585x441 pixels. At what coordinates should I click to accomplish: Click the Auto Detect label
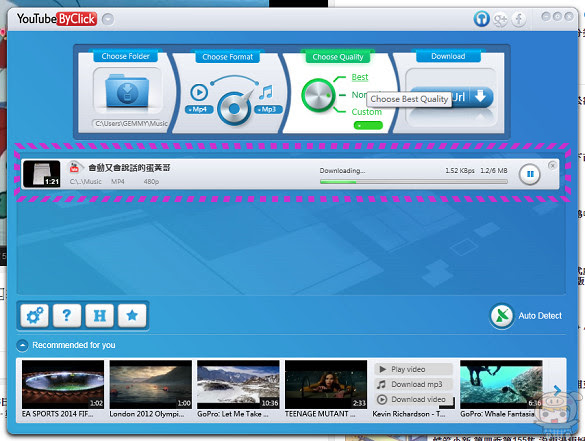click(540, 316)
